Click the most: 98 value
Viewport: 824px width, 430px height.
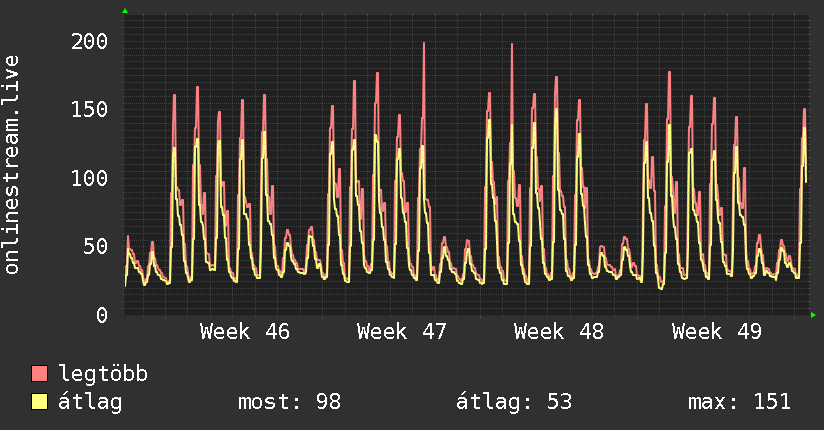coord(290,402)
